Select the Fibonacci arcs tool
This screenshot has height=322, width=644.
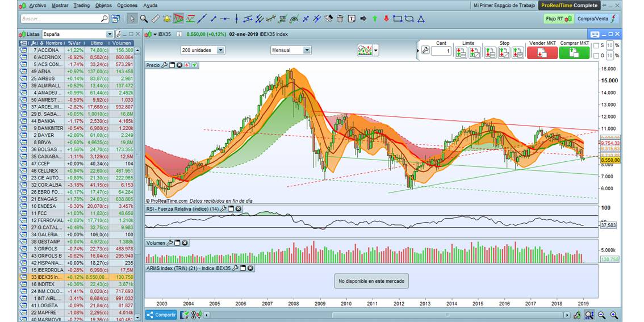click(294, 19)
